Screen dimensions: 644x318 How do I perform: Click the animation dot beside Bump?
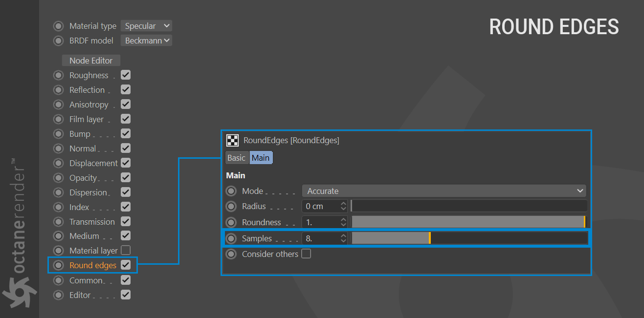pyautogui.click(x=59, y=134)
